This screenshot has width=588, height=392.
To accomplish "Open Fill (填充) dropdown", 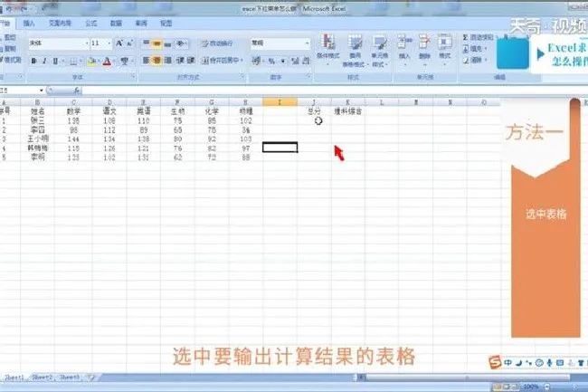I will (474, 49).
